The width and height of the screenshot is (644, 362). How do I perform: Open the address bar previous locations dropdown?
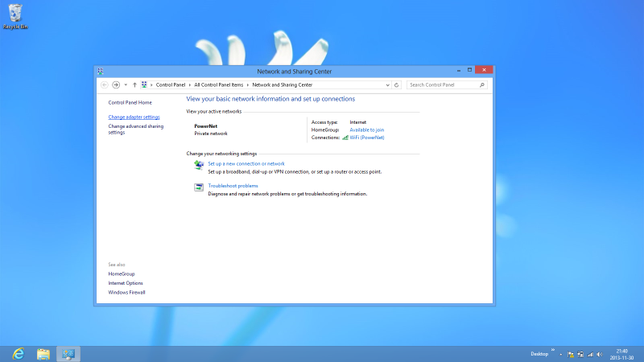(386, 84)
